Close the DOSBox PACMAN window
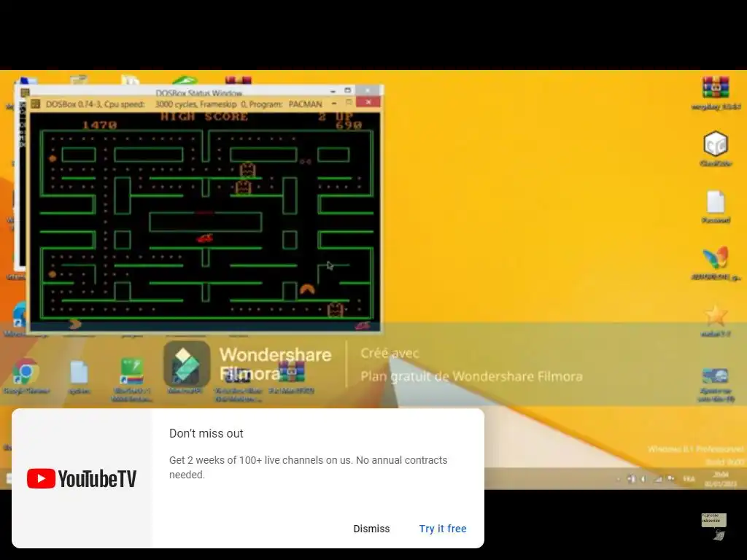Image resolution: width=747 pixels, height=560 pixels. coord(368,102)
